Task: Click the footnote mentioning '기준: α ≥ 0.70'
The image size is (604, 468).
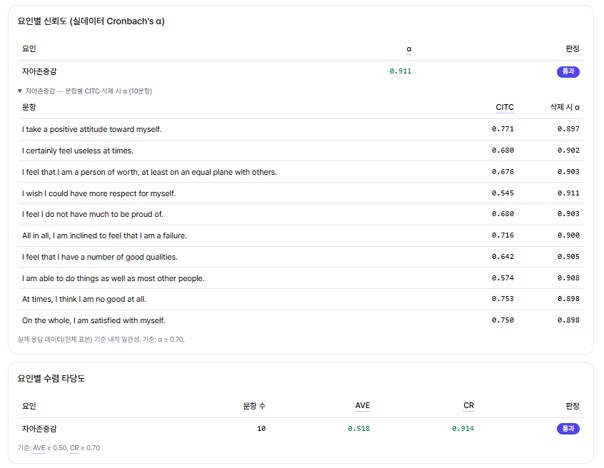Action: click(101, 340)
